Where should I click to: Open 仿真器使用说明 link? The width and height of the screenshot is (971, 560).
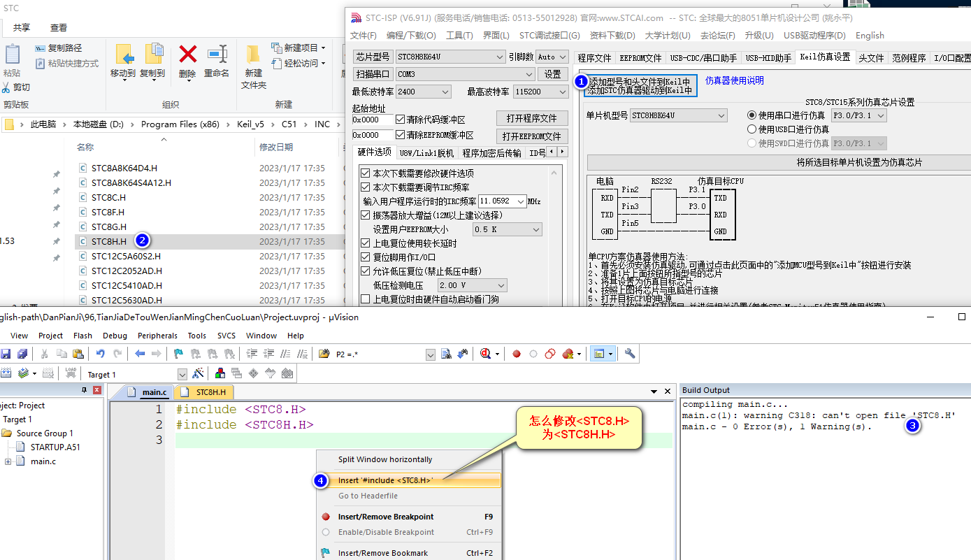coord(734,81)
